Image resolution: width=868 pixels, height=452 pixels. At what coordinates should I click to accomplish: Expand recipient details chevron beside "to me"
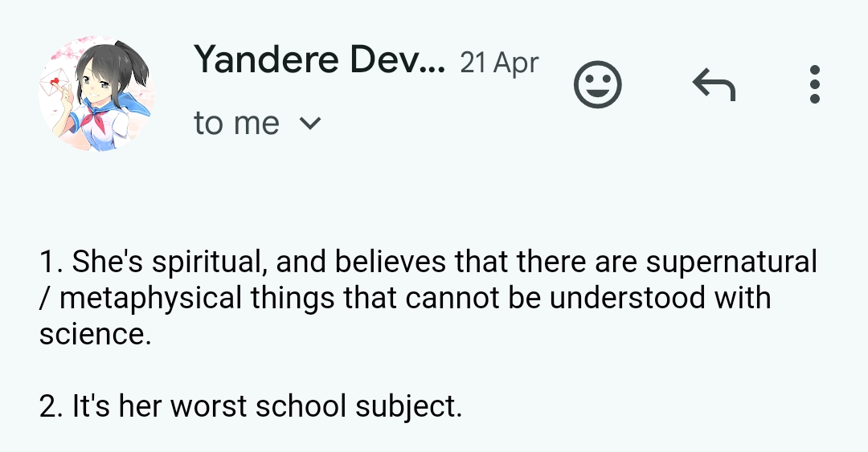tap(310, 124)
